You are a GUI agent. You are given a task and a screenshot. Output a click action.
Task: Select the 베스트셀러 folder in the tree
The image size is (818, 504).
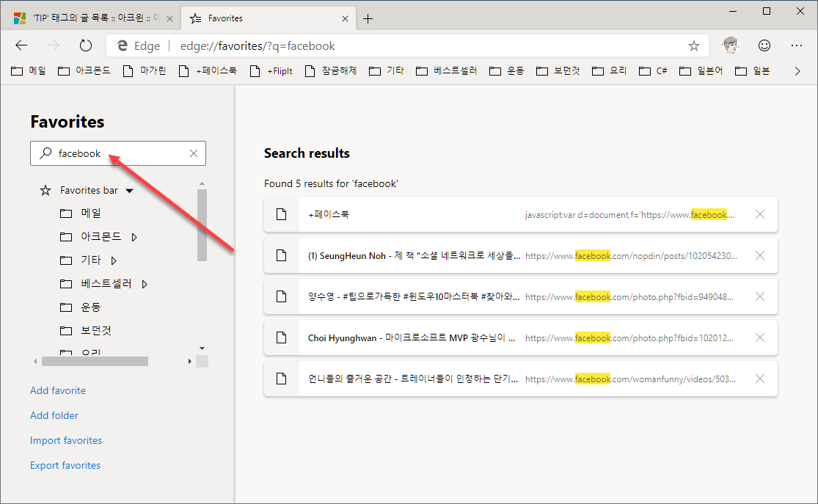106,283
